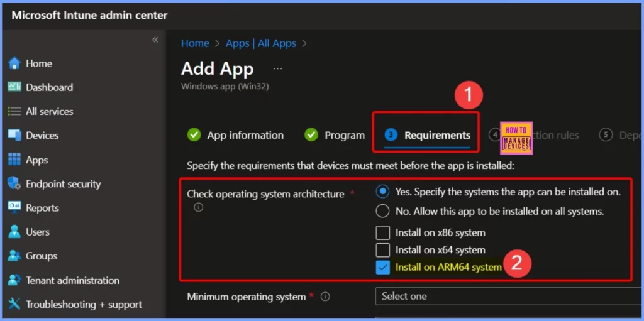Open the ellipsis menu next to Add App
The image size is (644, 321).
click(x=277, y=69)
